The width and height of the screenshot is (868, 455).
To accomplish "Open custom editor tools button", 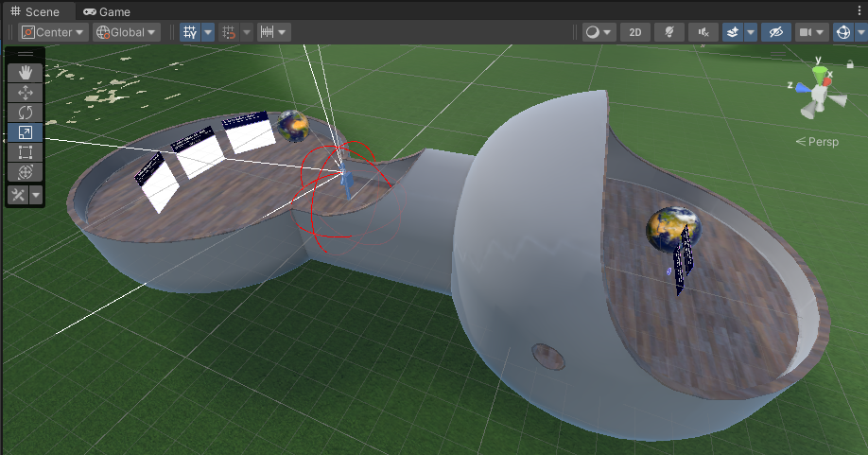I will pyautogui.click(x=18, y=195).
